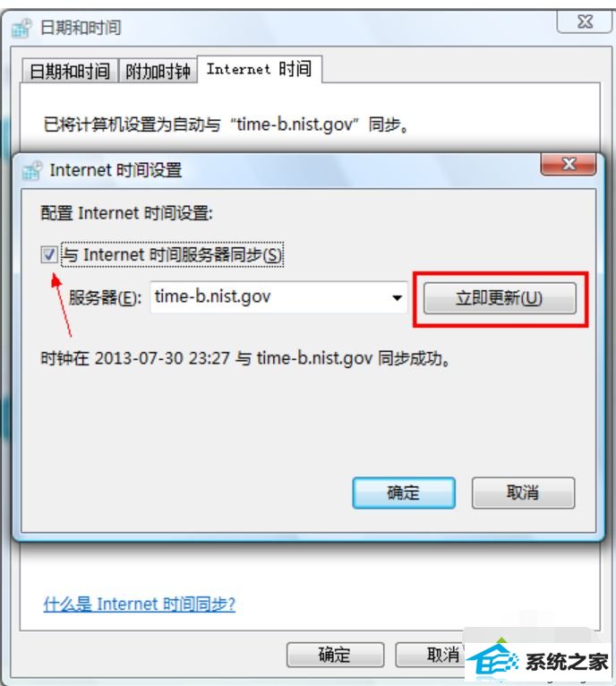Select the Internet 时间 tab
Screen dimensions: 616x686
260,69
